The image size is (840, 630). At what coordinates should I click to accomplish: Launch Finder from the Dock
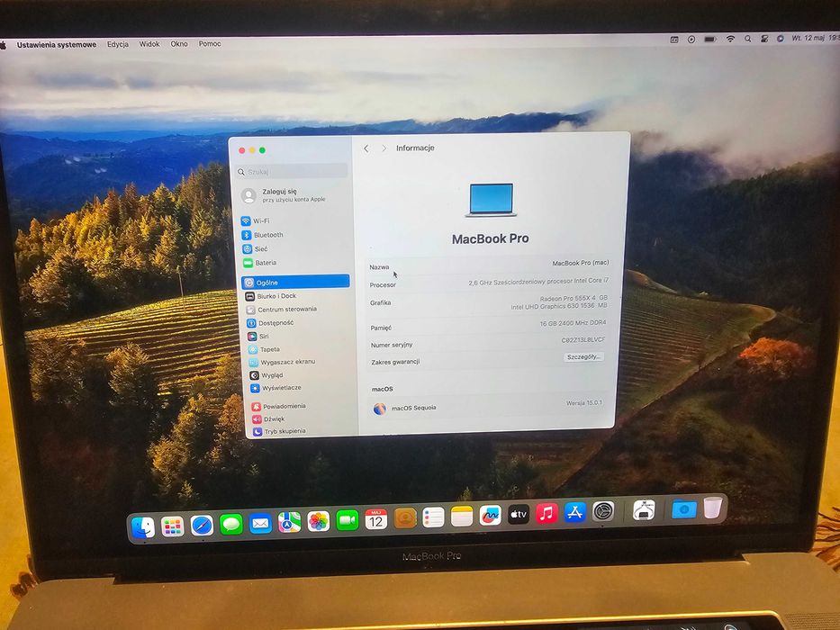tap(143, 527)
